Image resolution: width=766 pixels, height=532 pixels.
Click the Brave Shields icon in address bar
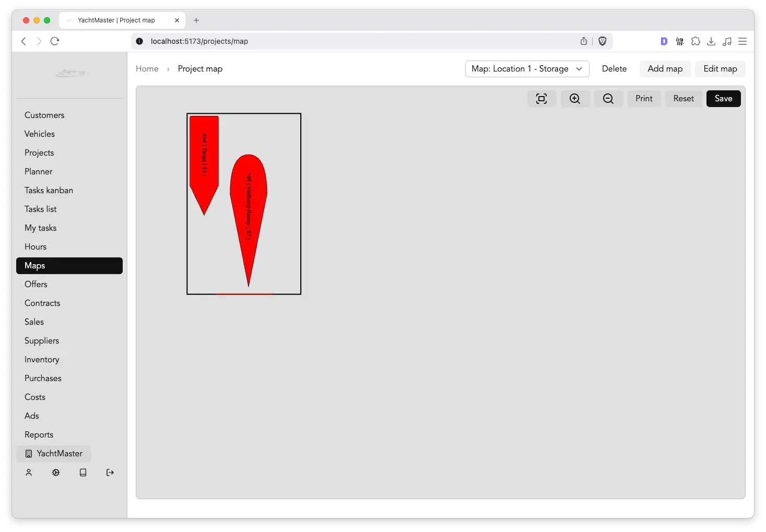pyautogui.click(x=602, y=41)
